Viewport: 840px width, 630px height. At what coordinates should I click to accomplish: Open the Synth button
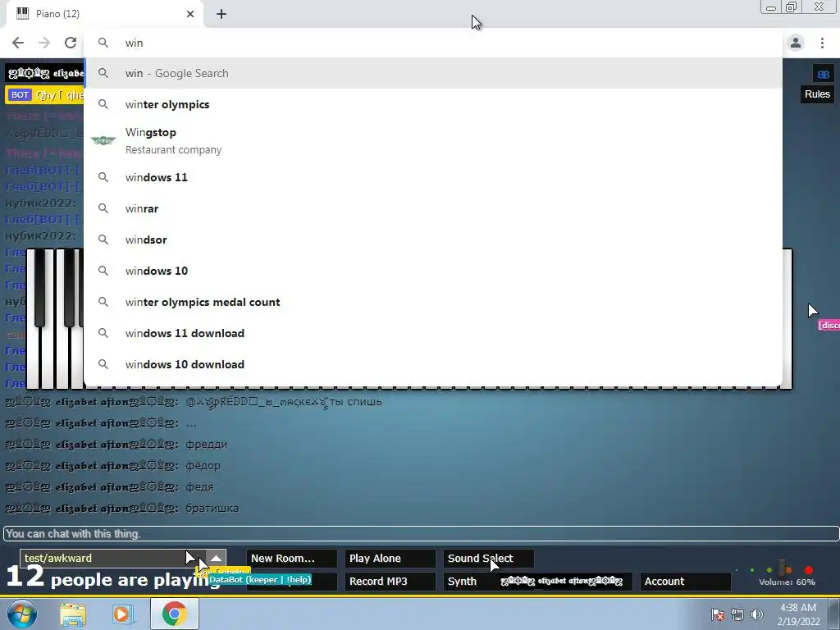click(x=462, y=582)
